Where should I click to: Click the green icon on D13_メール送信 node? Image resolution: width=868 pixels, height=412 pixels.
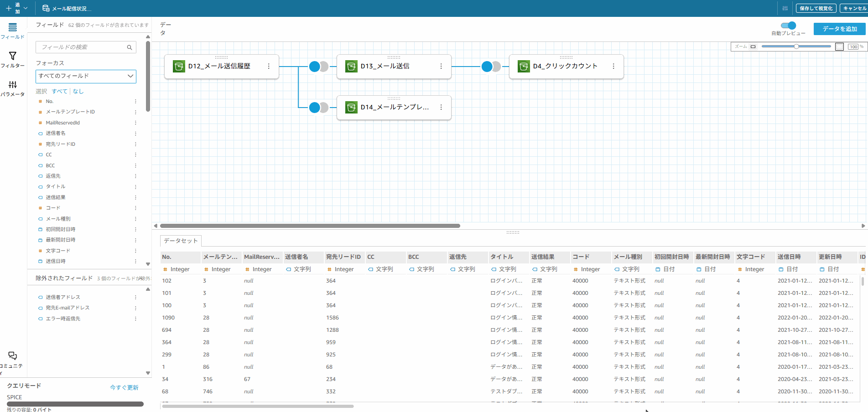point(351,66)
